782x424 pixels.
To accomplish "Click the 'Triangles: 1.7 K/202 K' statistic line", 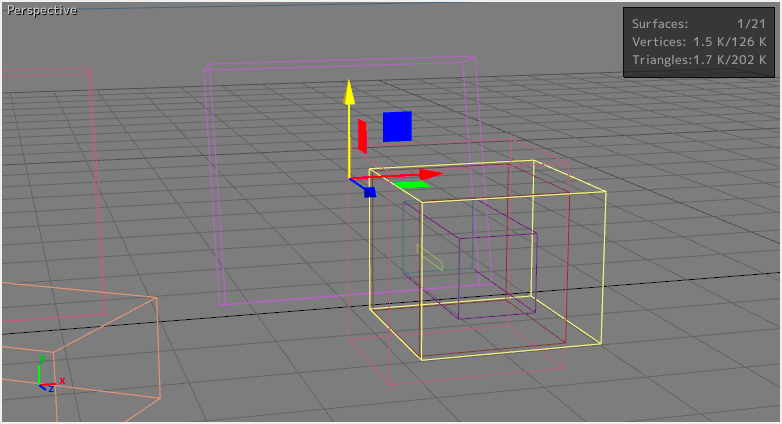I will coord(699,60).
